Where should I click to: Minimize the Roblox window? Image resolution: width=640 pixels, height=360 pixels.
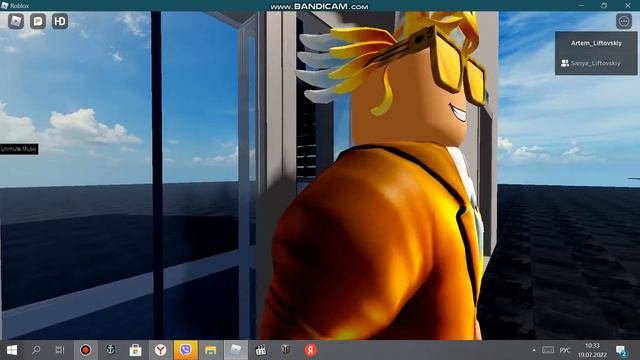pos(581,5)
